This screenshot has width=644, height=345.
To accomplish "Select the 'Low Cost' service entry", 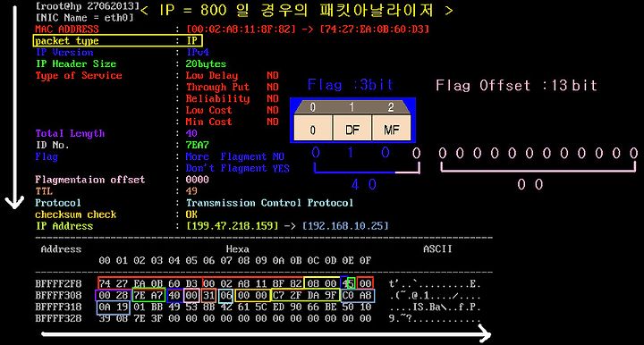I will pyautogui.click(x=209, y=110).
